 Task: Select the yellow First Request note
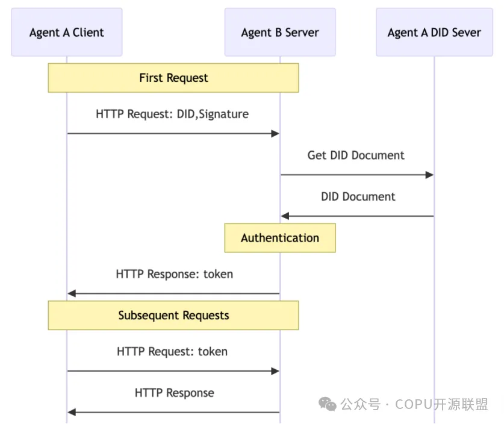[x=173, y=78]
